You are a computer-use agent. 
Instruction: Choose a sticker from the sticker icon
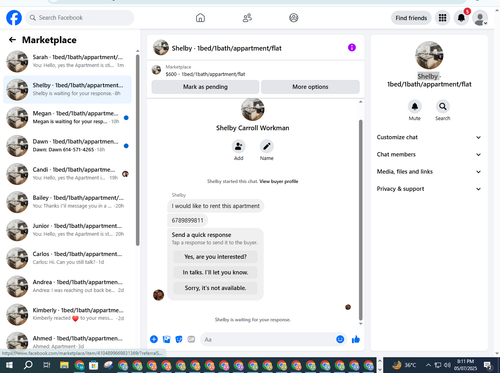tap(179, 339)
